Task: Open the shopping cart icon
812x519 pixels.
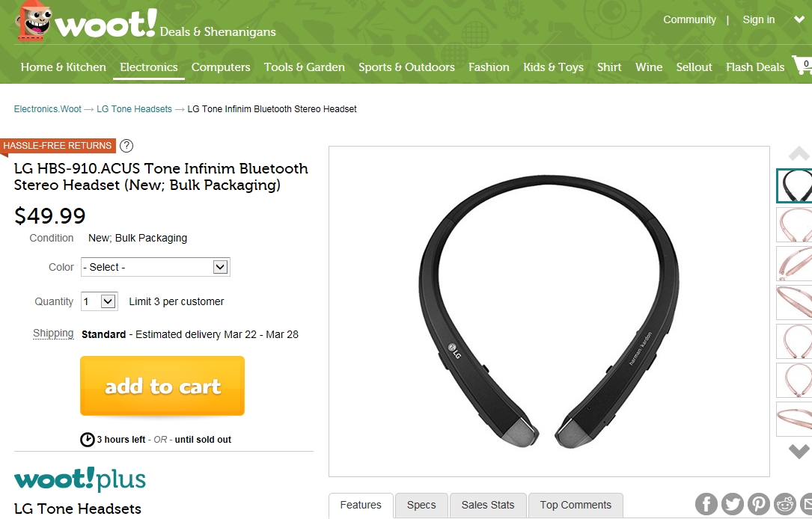Action: [x=802, y=65]
